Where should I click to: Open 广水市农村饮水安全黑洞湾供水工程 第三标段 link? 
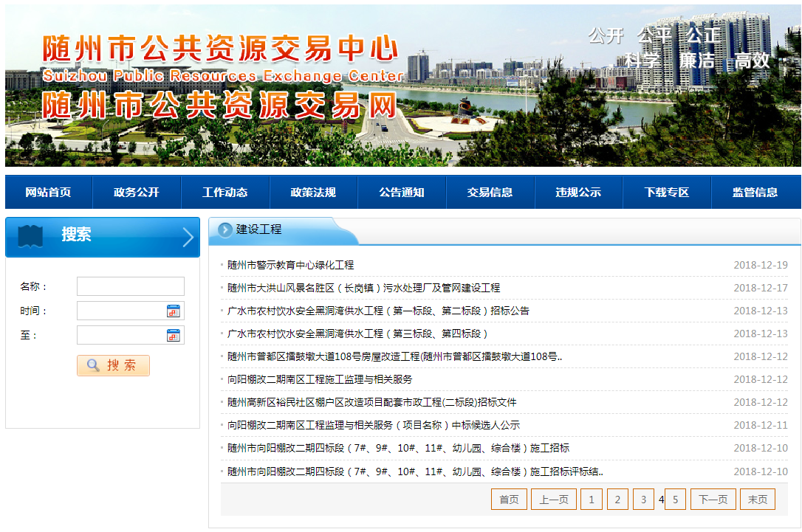357,334
